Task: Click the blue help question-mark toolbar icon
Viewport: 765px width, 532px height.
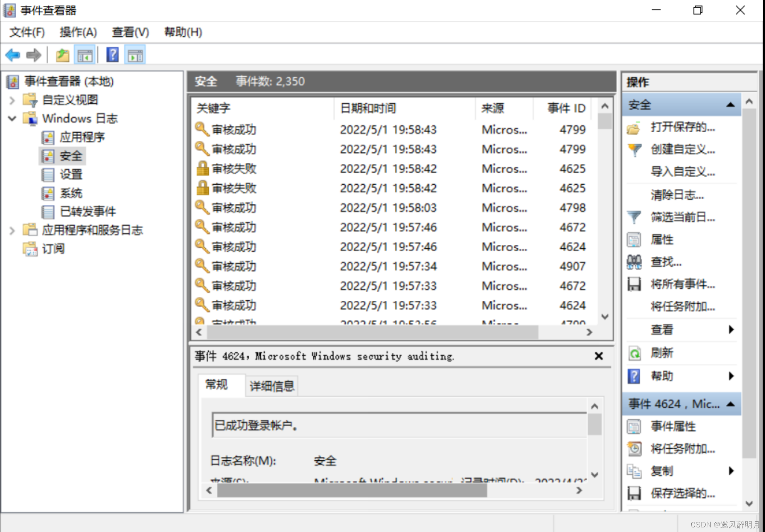Action: pyautogui.click(x=112, y=55)
